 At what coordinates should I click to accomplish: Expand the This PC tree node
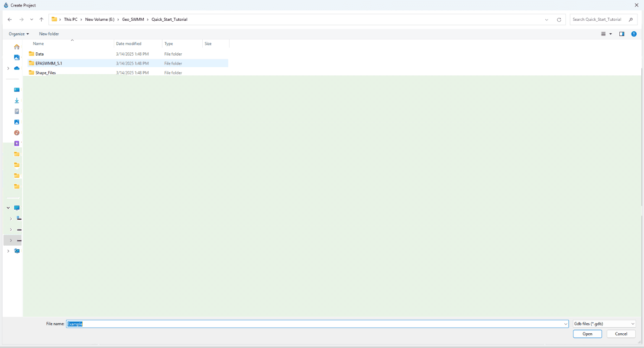pyautogui.click(x=8, y=208)
